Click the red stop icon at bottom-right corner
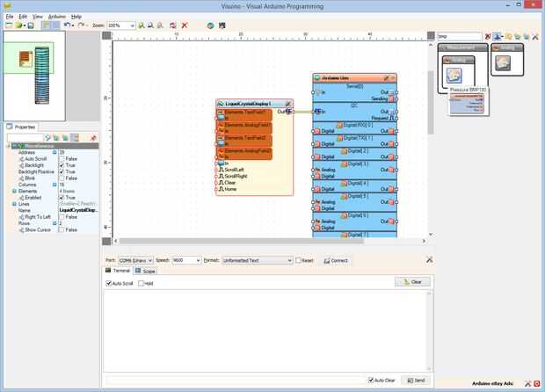545x392 pixels. coord(537,384)
